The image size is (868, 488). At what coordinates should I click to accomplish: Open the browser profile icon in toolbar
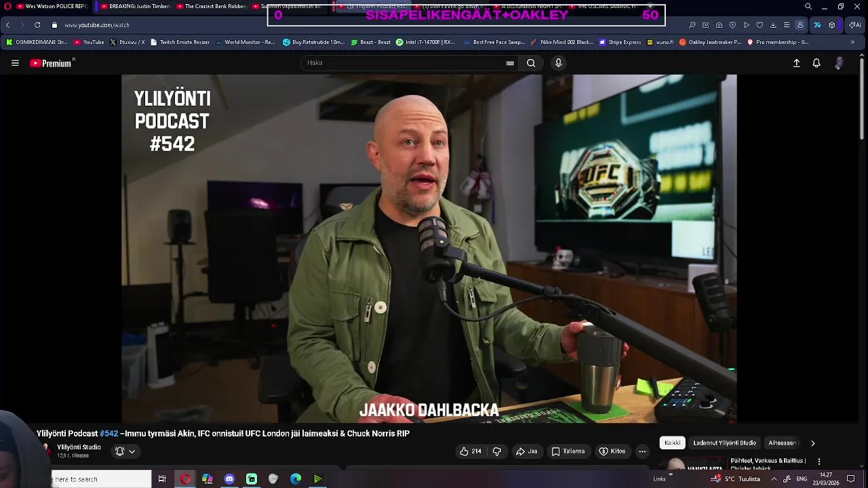coord(800,25)
